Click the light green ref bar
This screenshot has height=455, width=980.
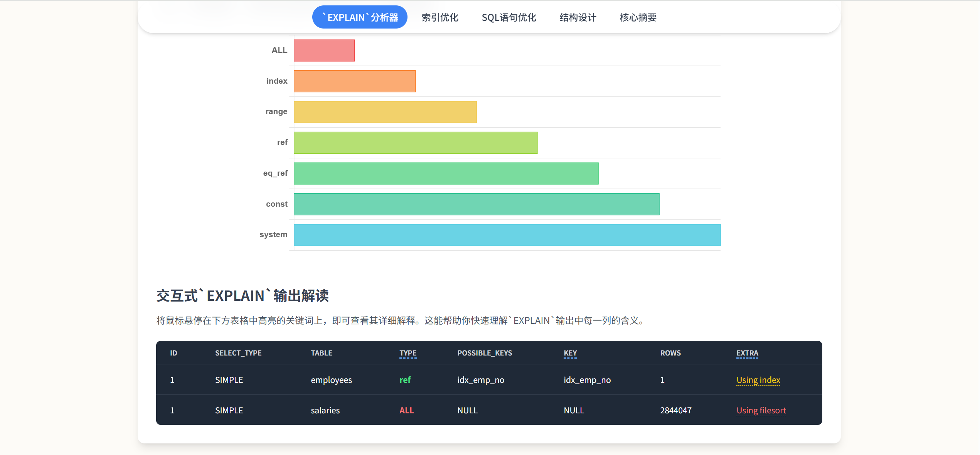point(415,143)
